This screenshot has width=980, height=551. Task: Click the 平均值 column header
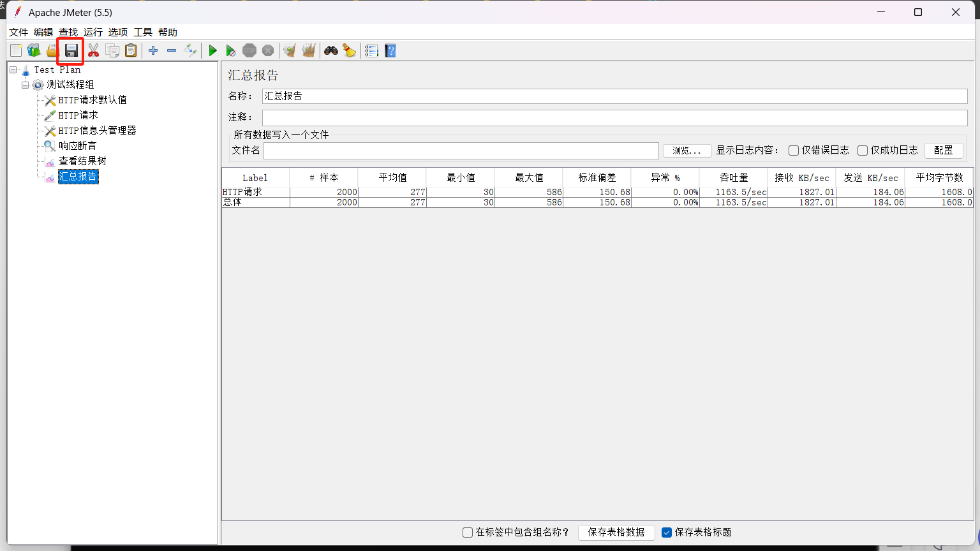tap(392, 178)
